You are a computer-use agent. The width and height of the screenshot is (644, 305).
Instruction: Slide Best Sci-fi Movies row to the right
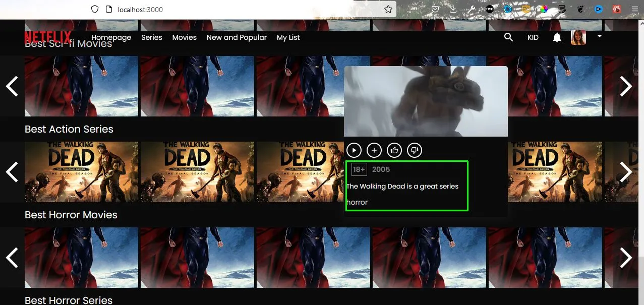[x=626, y=86]
